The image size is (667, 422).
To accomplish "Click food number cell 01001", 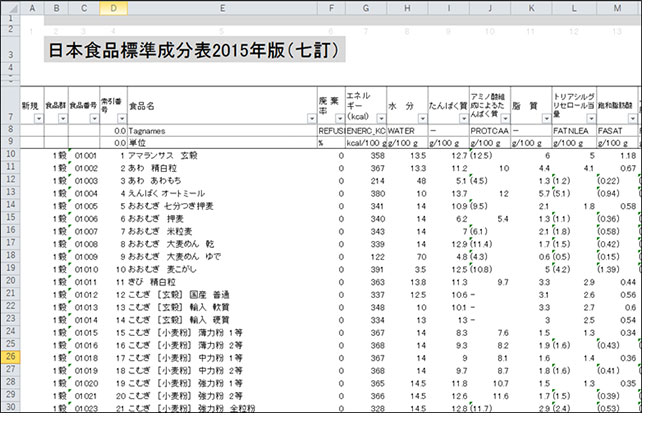I will point(84,156).
